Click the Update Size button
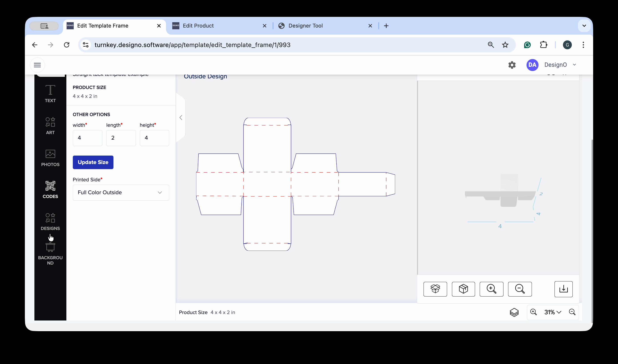Viewport: 618px width, 364px height. (93, 162)
